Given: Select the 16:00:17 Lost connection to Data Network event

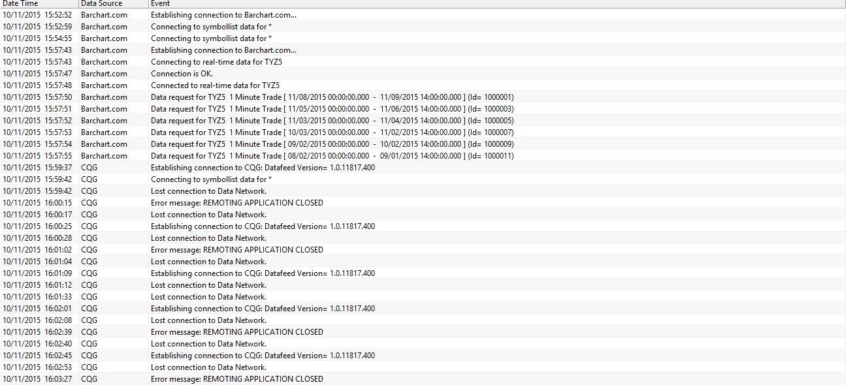Looking at the screenshot, I should [x=208, y=215].
